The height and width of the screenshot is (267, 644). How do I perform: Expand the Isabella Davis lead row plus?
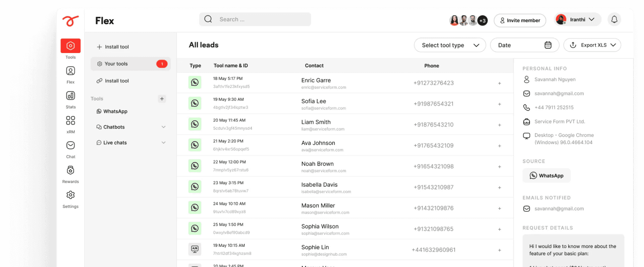coord(499,187)
